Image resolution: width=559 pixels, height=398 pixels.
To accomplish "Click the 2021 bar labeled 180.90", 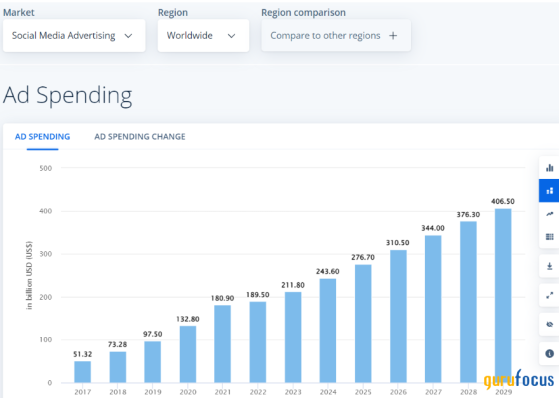I will (222, 344).
